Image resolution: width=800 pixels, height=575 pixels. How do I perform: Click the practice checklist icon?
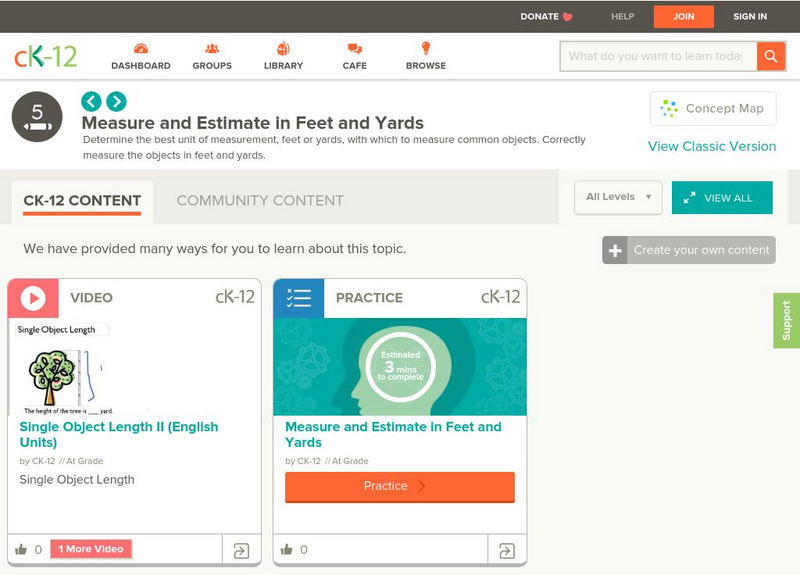299,298
